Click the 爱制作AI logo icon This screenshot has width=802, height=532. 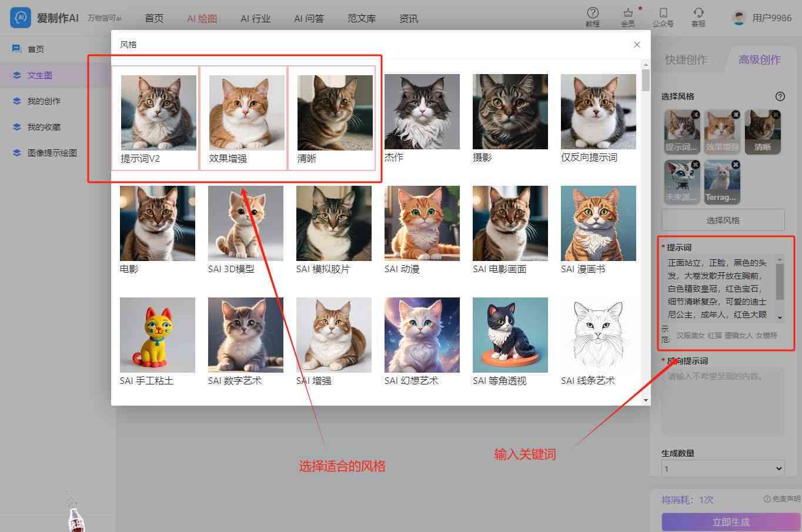click(x=21, y=18)
